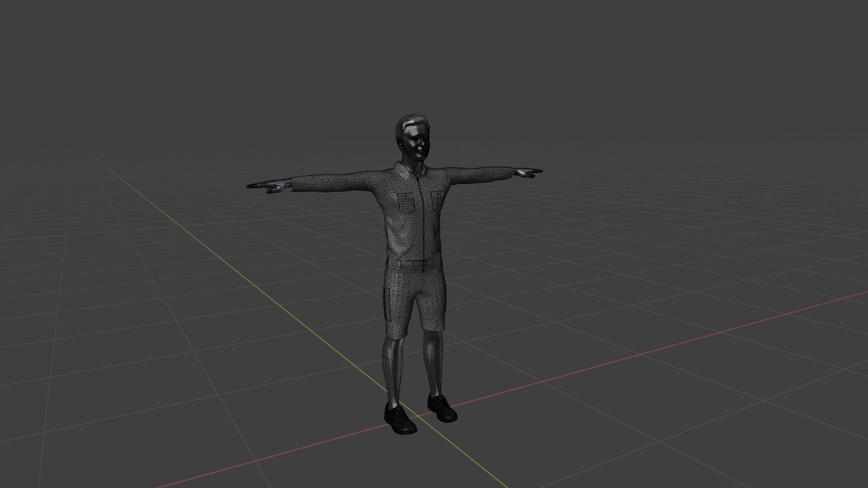
Task: Click the orange object origin dot between the shoes
Action: click(x=418, y=416)
